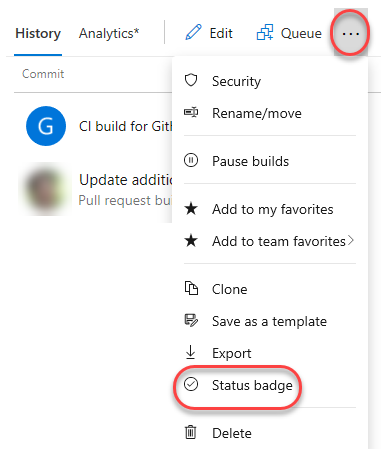Click the pause circle icon
Image resolution: width=381 pixels, height=449 pixels.
(191, 160)
